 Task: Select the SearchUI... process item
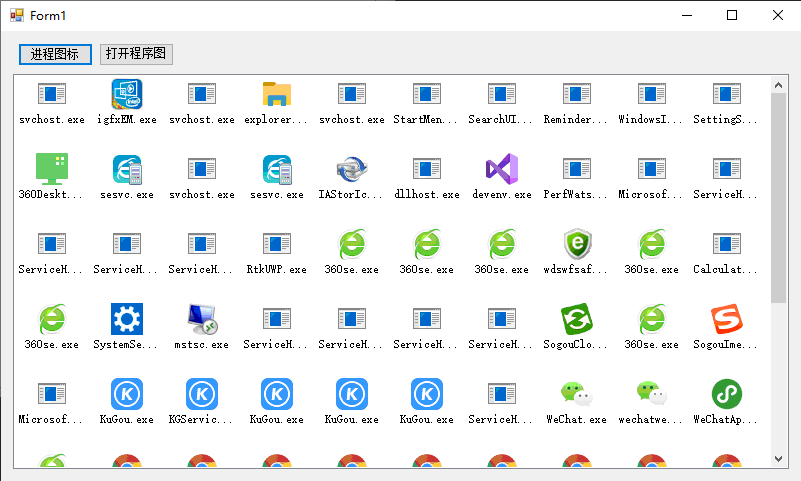click(502, 103)
